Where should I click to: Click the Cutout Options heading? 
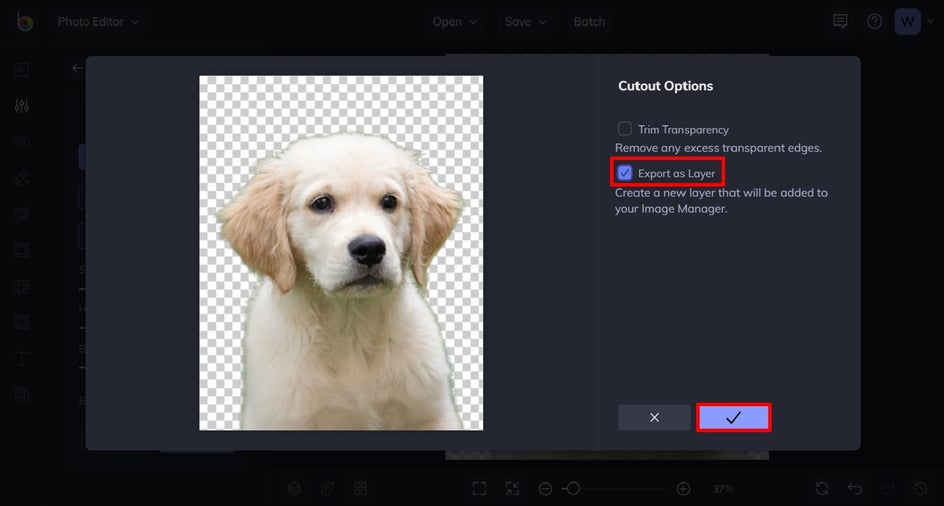pos(665,86)
